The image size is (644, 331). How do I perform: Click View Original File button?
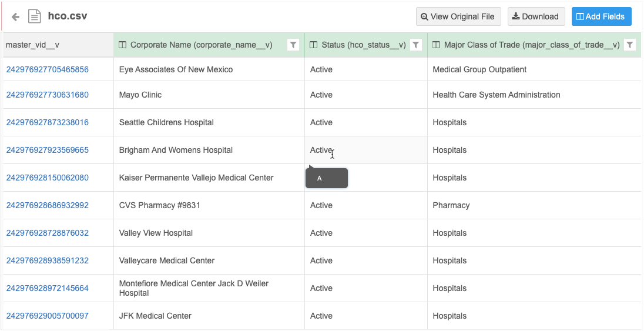point(458,16)
